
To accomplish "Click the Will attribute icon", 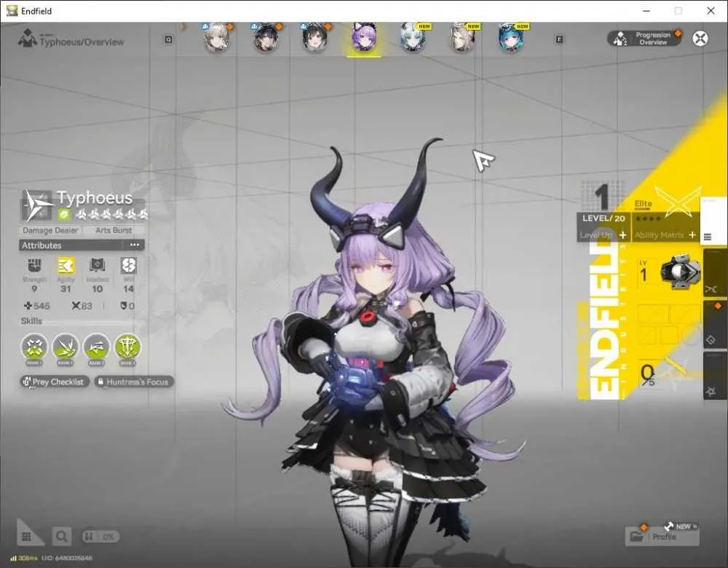I will click(129, 266).
